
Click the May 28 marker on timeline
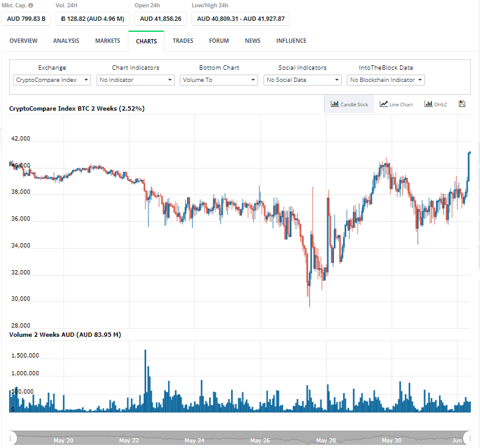point(326,440)
